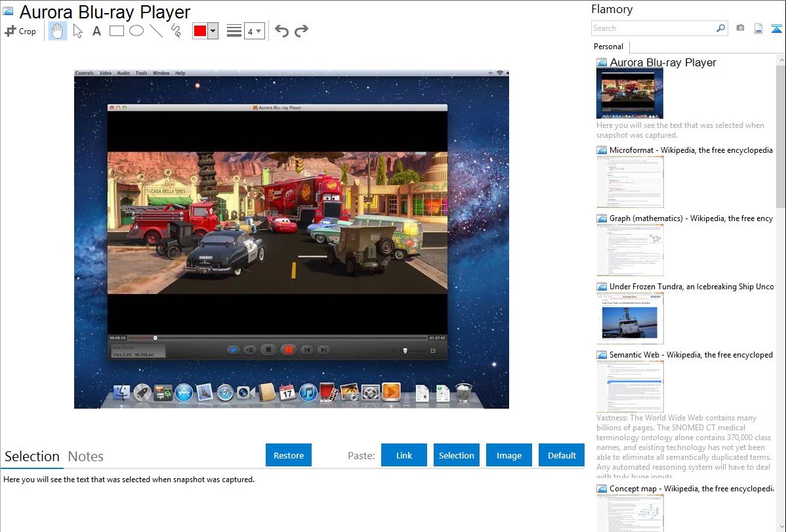The width and height of the screenshot is (786, 532).
Task: Click the red color swatch
Action: (x=200, y=31)
